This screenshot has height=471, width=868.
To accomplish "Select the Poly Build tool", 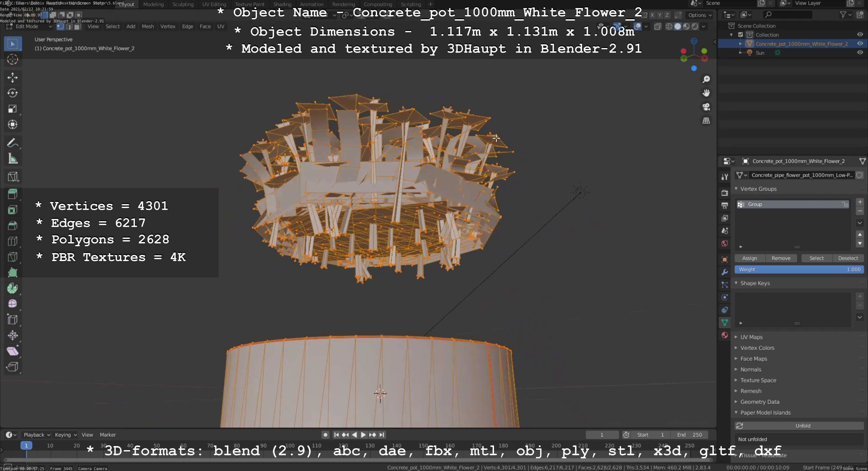I will [x=13, y=273].
